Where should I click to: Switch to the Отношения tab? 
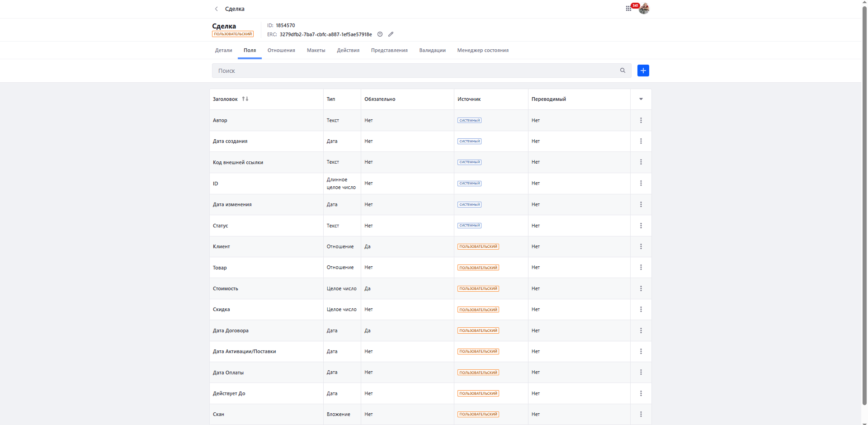pos(281,50)
